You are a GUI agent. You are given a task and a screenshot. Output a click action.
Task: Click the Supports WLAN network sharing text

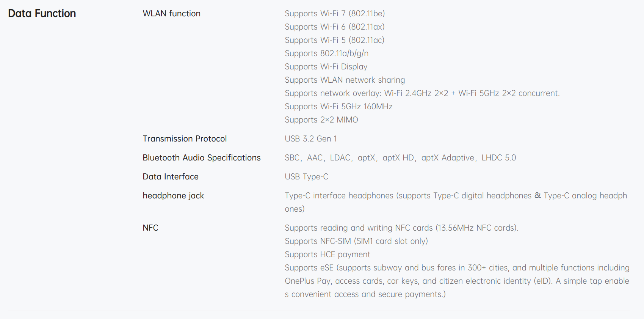345,80
